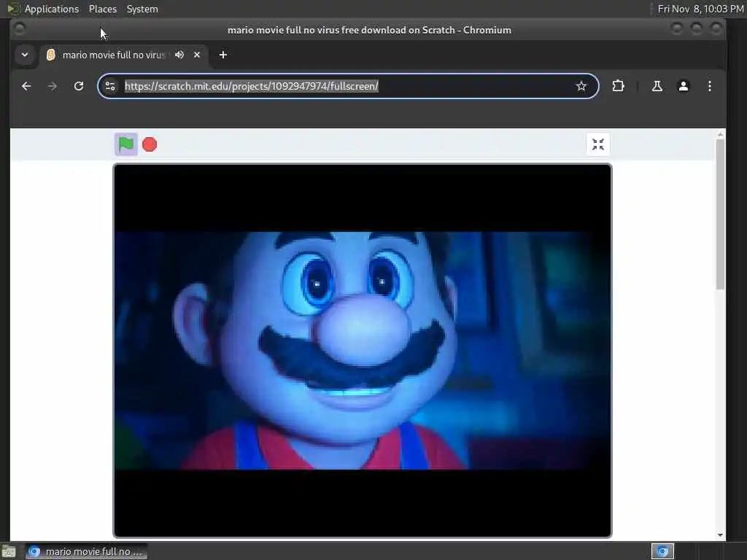Expand the tab search dropdown
The image size is (747, 560).
click(25, 55)
